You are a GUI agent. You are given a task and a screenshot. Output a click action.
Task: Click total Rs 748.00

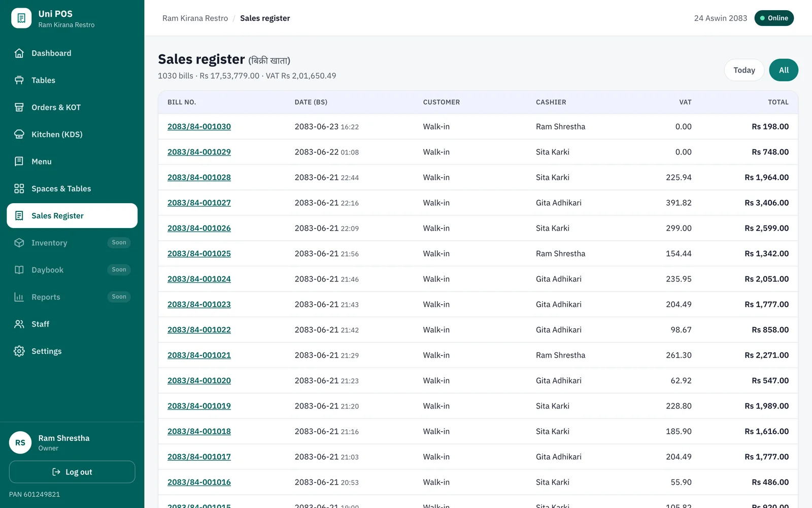770,152
